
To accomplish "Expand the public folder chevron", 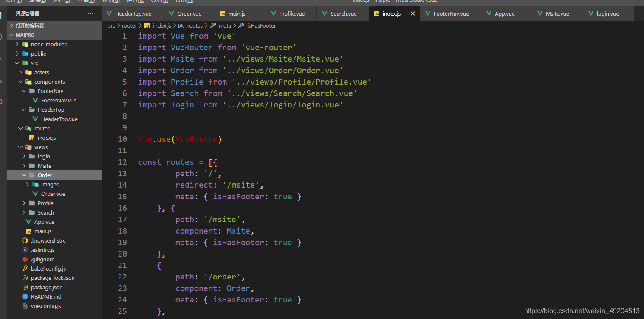I will tap(17, 54).
